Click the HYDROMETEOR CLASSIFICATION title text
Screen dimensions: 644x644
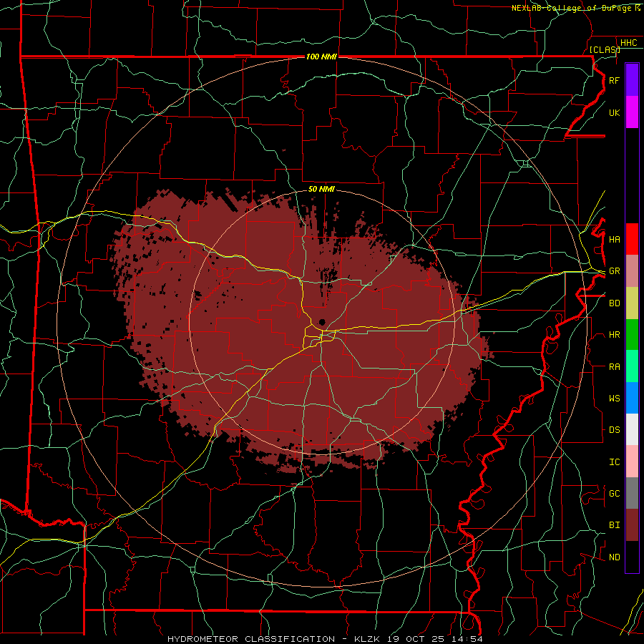coord(251,639)
